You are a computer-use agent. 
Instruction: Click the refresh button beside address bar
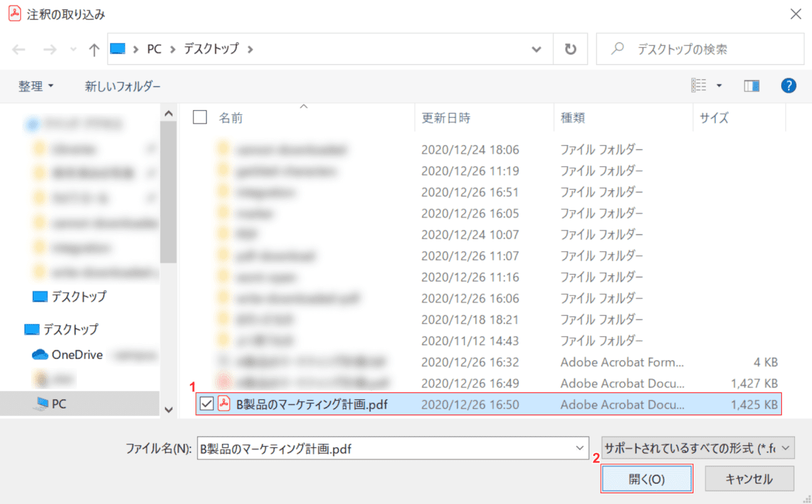(571, 49)
